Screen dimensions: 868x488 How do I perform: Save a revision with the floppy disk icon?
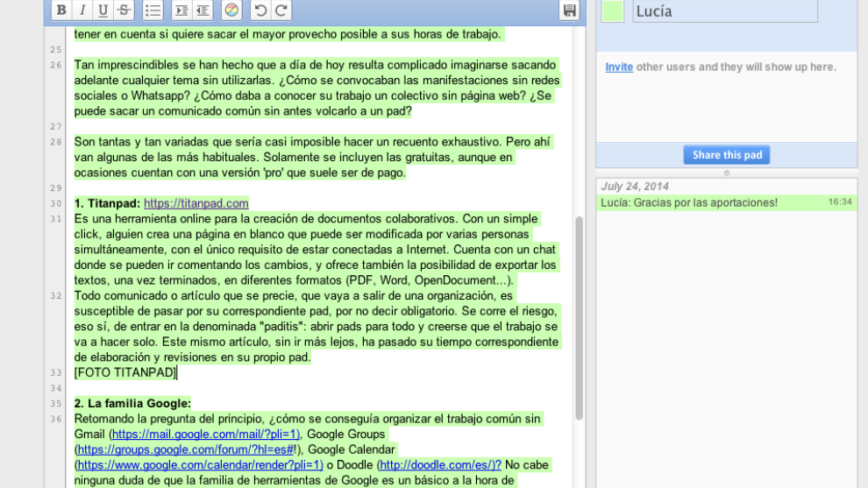[x=570, y=11]
